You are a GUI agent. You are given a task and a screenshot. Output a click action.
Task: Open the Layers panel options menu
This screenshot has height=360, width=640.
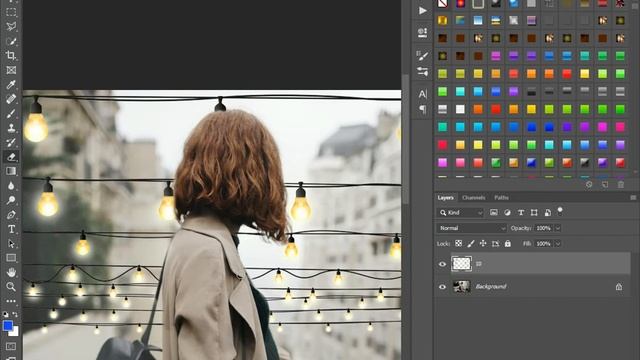[x=633, y=198]
